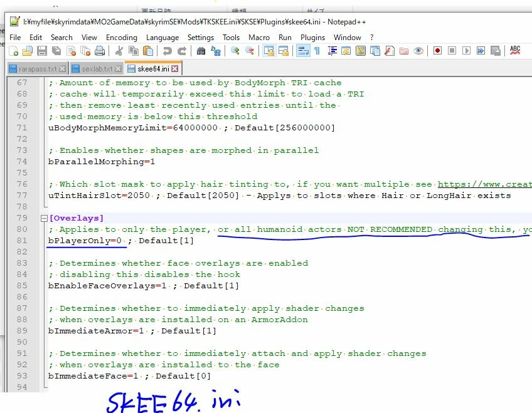The image size is (532, 413).
Task: Stop macro recording with square icon
Action: click(452, 51)
